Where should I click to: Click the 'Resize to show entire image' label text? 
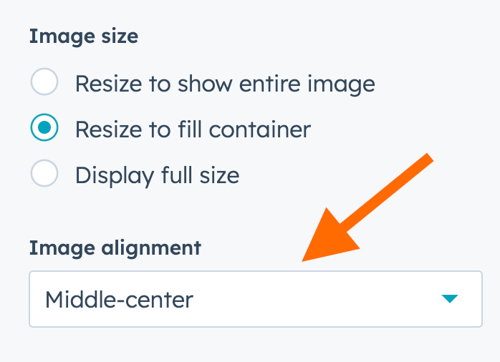pos(225,84)
